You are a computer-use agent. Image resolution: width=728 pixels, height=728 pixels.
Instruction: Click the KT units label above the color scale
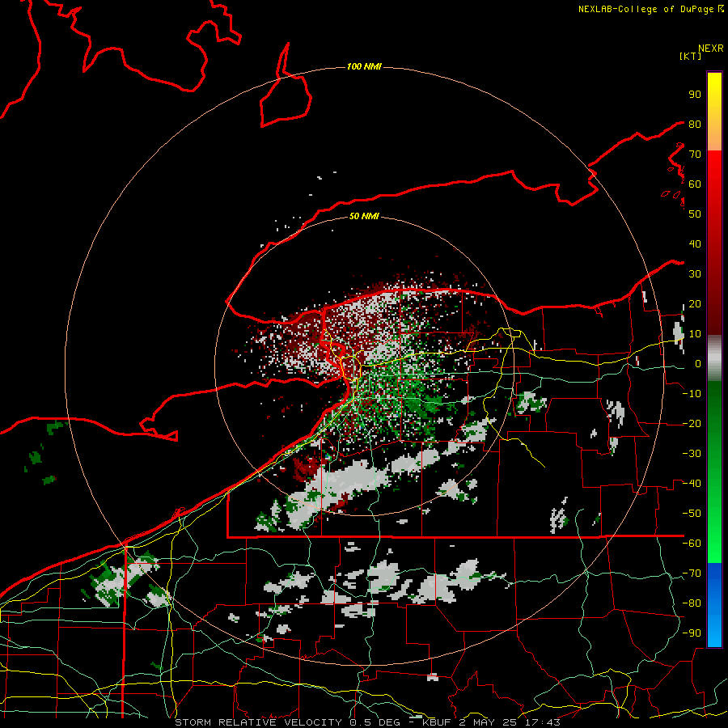[691, 56]
